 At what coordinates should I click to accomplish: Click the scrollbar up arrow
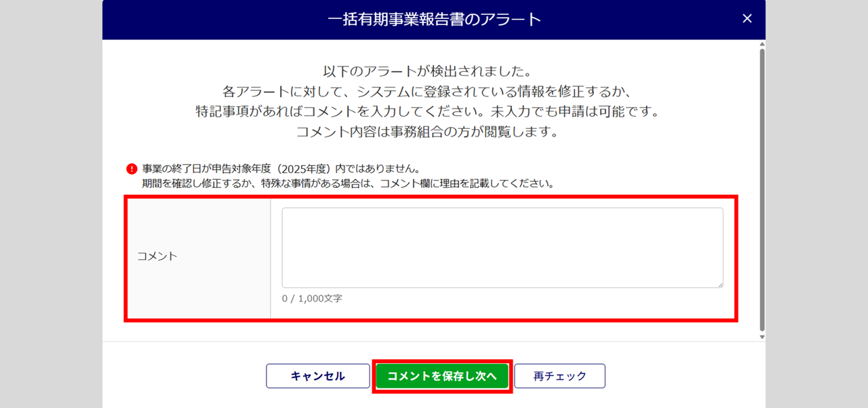[762, 44]
